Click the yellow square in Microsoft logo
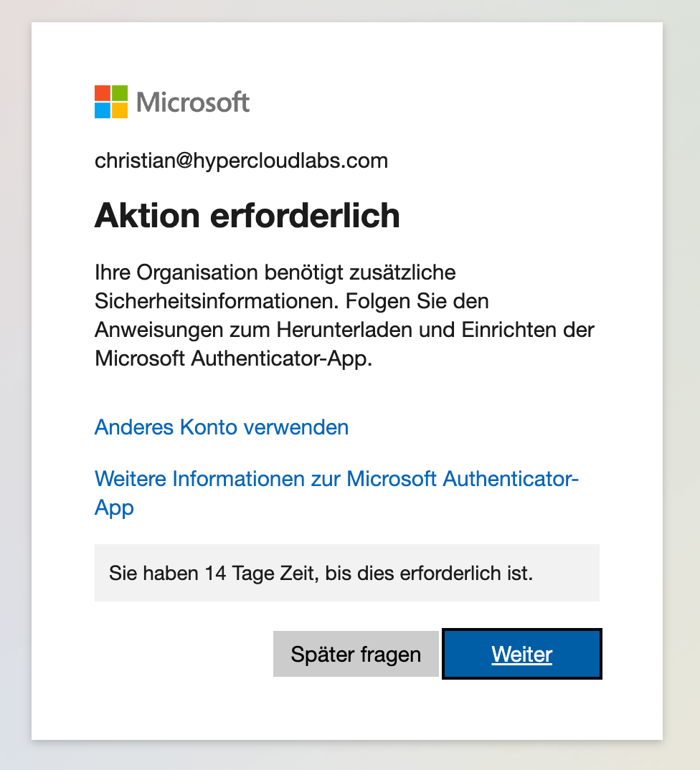 [x=120, y=110]
